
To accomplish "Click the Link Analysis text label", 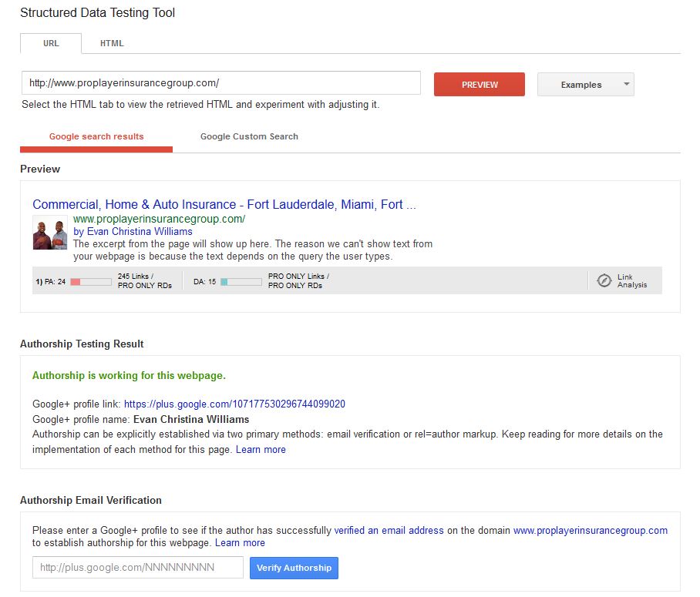I will coord(632,280).
